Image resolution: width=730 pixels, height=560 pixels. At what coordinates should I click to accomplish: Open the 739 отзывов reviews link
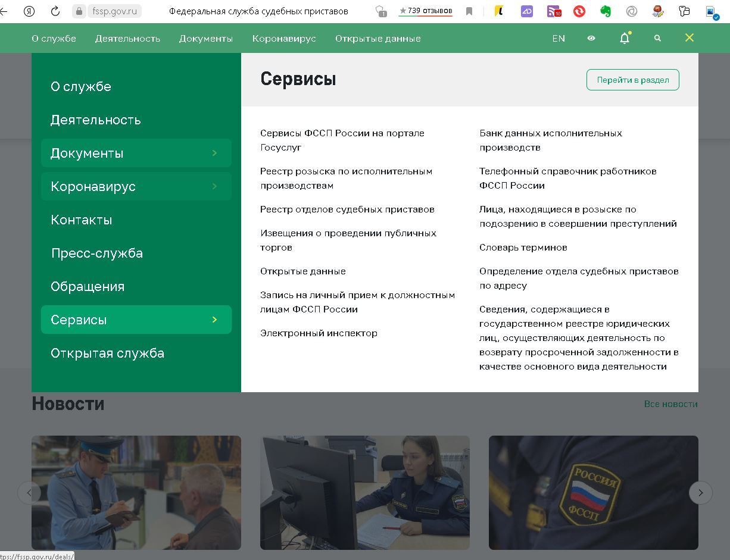[x=425, y=10]
